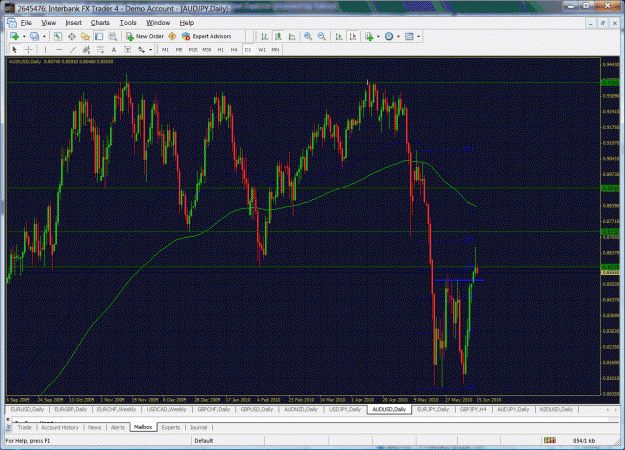Open the Journal terminal tab
Viewport: 625px width, 450px height.
click(x=198, y=427)
